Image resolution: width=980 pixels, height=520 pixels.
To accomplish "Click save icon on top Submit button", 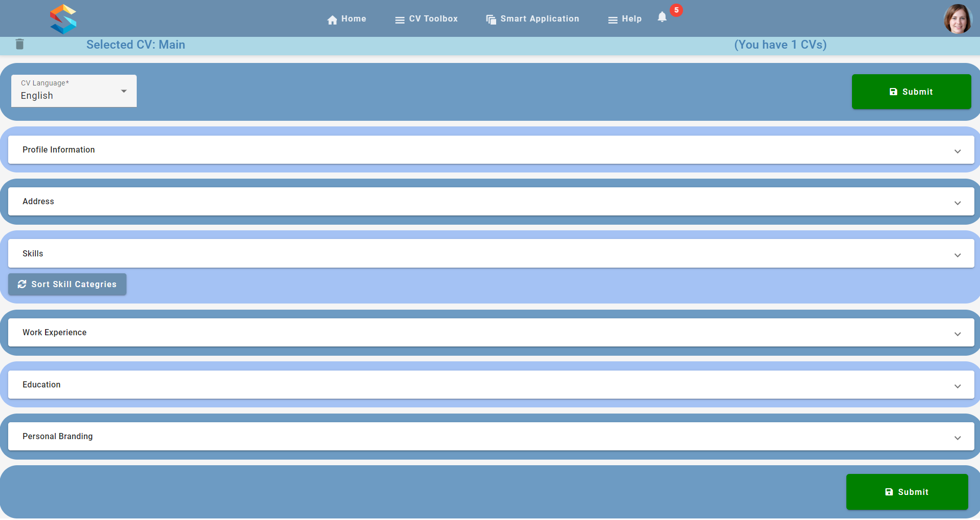I will tap(893, 92).
